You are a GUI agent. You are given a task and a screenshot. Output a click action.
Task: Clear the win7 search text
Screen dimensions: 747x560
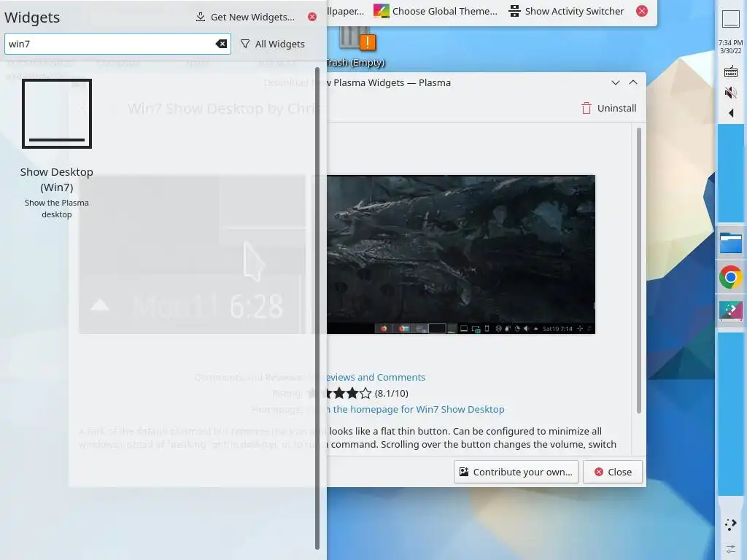(221, 44)
